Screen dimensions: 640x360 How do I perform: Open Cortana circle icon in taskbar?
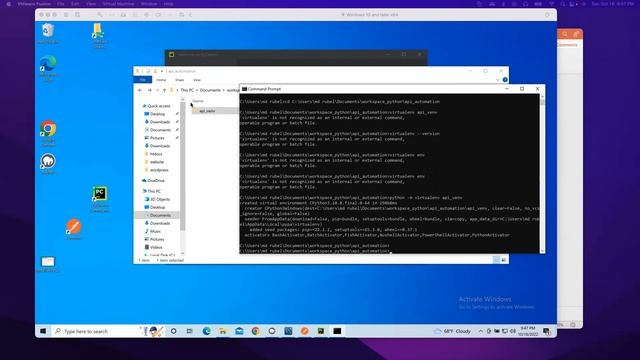[x=173, y=331]
